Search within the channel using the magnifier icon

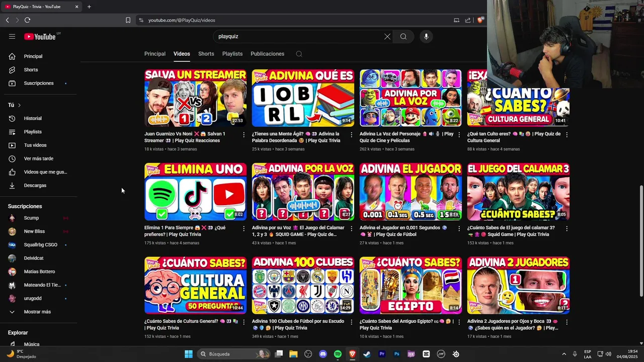(x=299, y=54)
